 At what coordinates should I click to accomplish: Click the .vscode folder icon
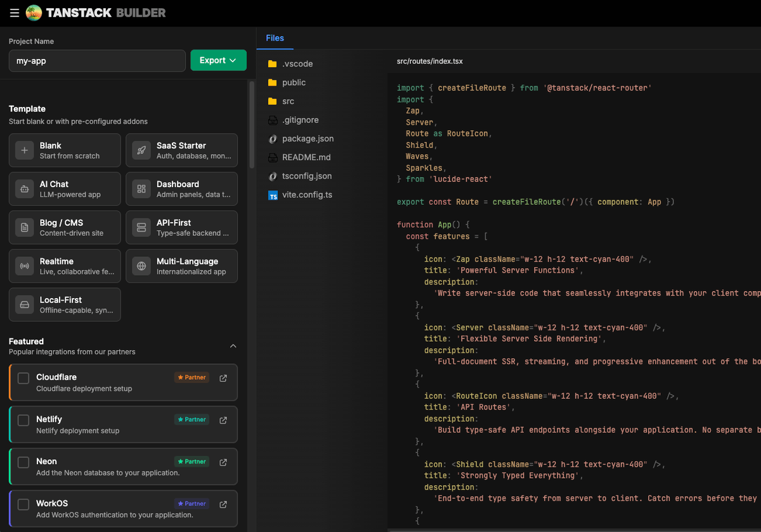tap(273, 64)
